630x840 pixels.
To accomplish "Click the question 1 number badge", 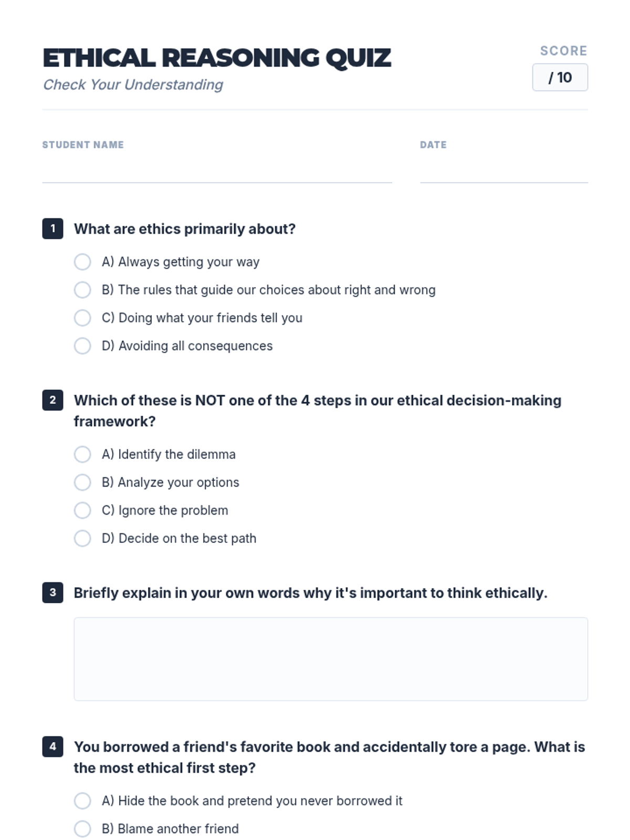I will click(52, 229).
